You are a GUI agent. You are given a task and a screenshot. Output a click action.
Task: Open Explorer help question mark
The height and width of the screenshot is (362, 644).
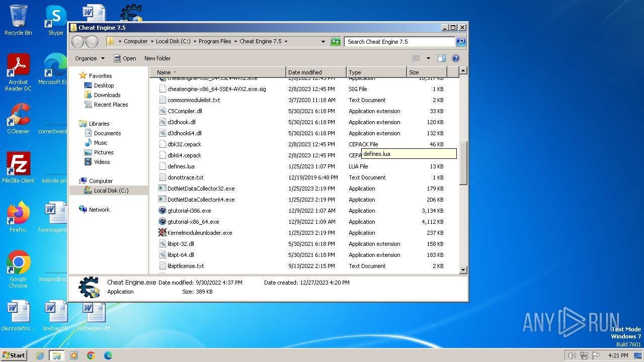point(455,58)
